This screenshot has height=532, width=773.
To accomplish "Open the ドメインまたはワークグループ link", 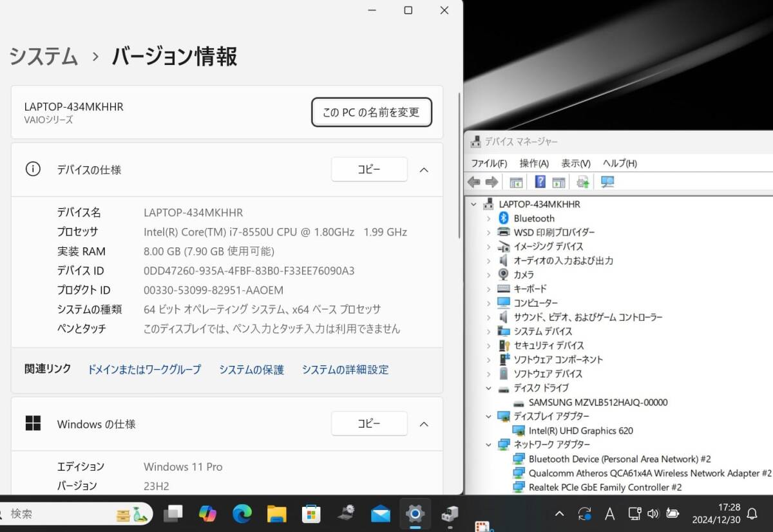I will coord(144,370).
